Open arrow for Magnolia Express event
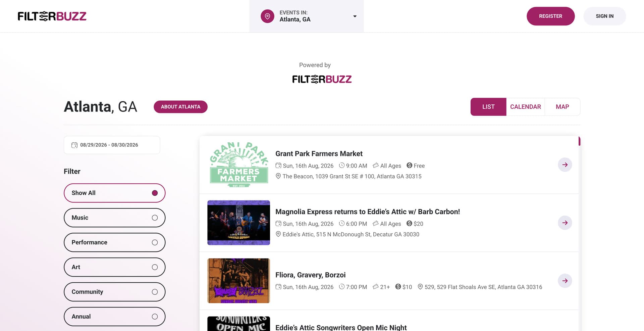The height and width of the screenshot is (331, 644). point(565,223)
